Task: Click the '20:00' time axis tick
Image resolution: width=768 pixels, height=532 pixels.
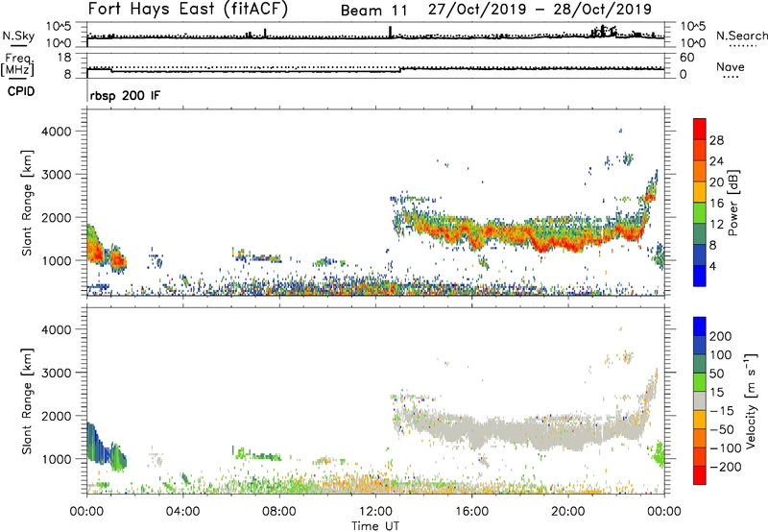Action: pyautogui.click(x=567, y=512)
